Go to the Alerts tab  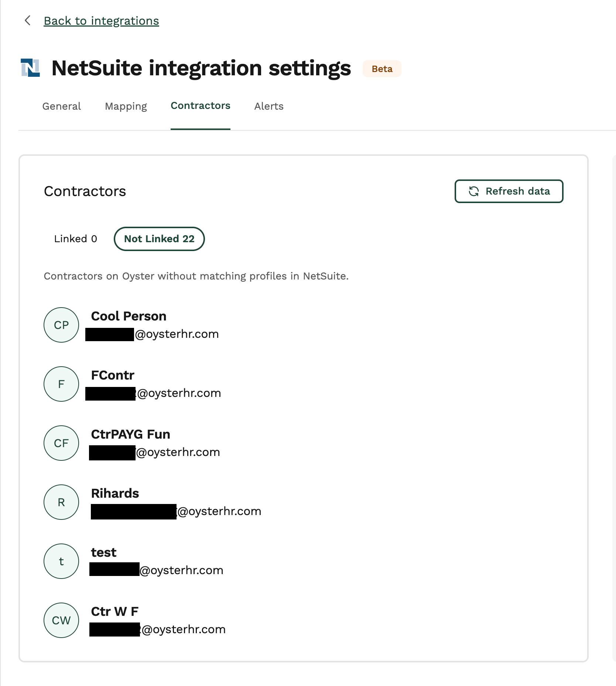point(269,106)
